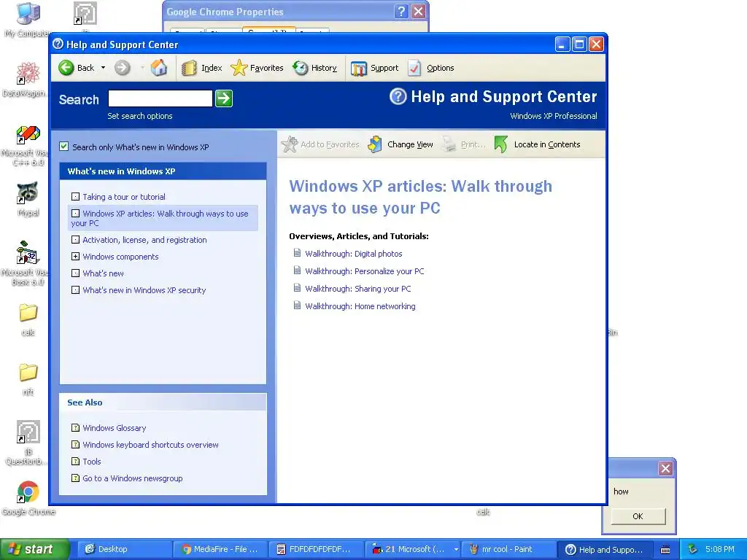Click the system tray icon beside clock
Screen dimensions: 747x560
click(x=693, y=549)
